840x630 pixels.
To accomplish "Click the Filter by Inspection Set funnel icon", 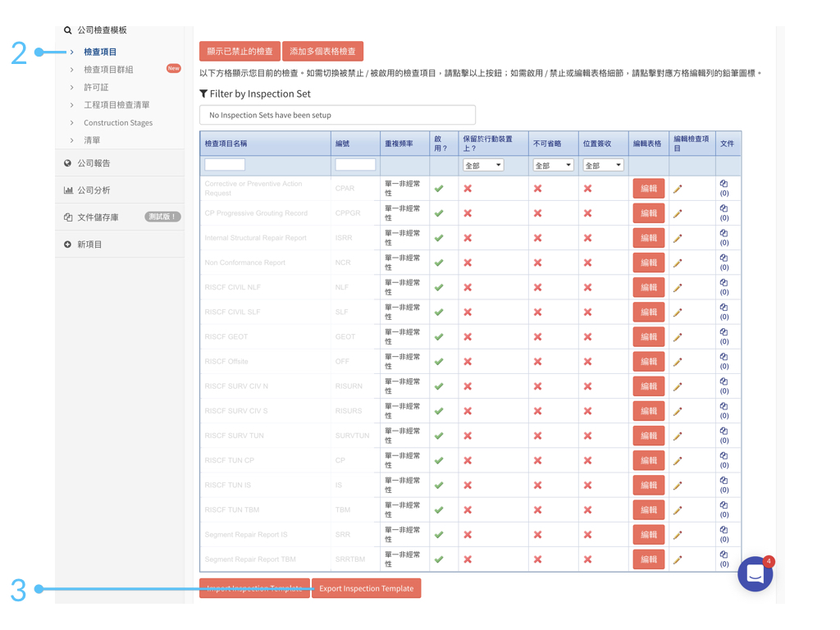I will (203, 94).
